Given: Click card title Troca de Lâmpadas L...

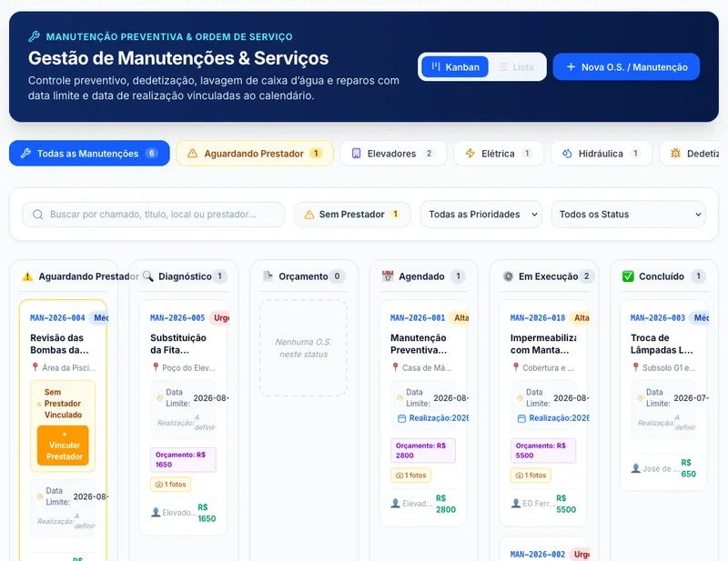Looking at the screenshot, I should coord(662,344).
